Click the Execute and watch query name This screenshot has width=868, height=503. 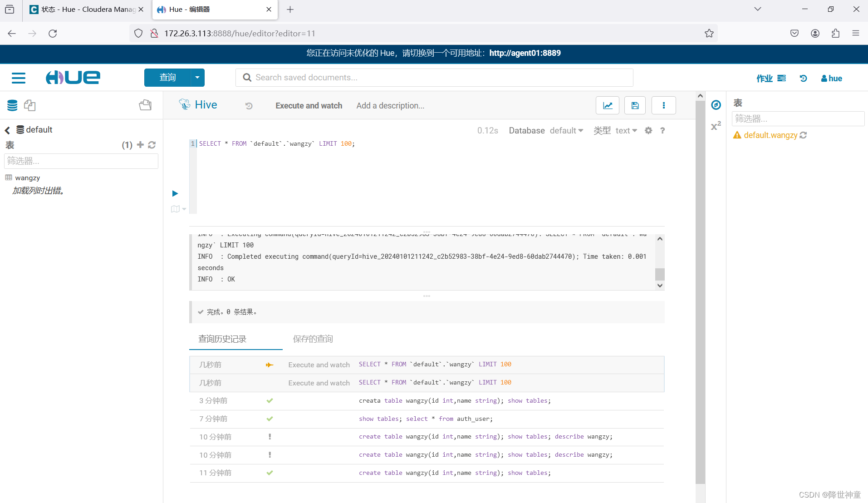(309, 106)
